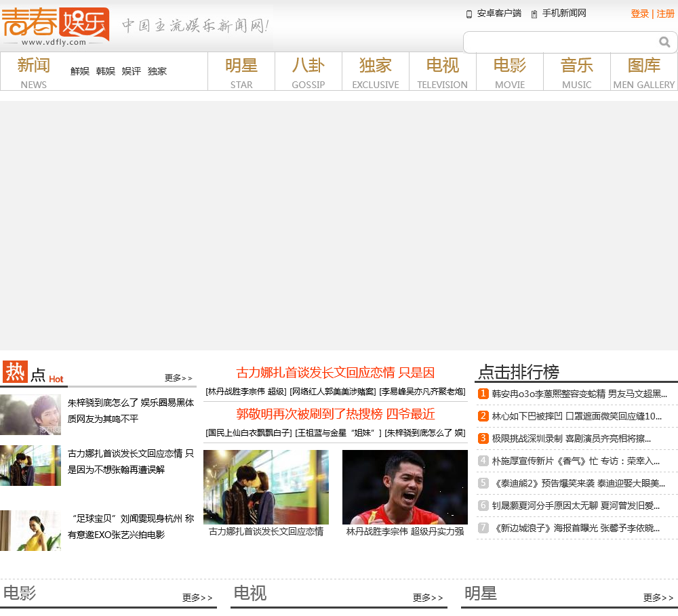Click the bottom 明星 section heading

click(x=481, y=593)
